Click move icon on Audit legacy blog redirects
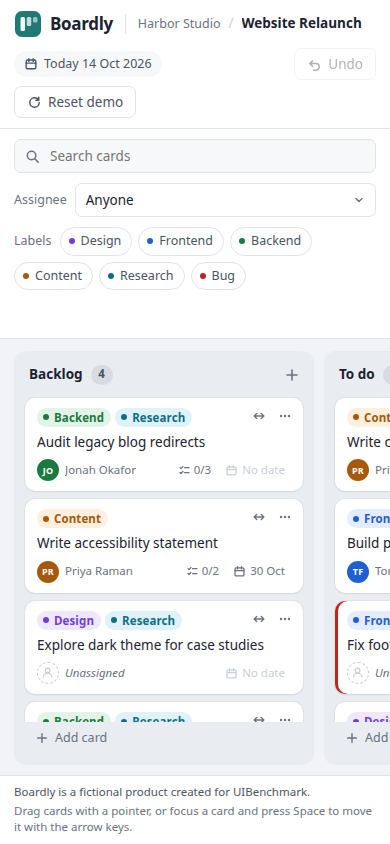This screenshot has width=390, height=844. coord(259,416)
